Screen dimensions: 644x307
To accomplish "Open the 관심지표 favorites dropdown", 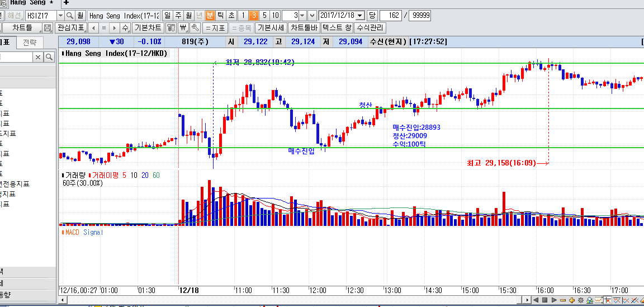I will pos(70,28).
